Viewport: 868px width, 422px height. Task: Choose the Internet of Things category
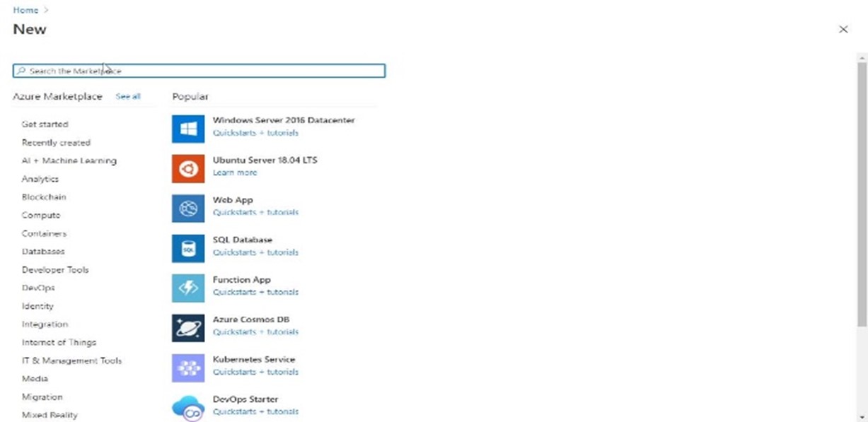[59, 342]
